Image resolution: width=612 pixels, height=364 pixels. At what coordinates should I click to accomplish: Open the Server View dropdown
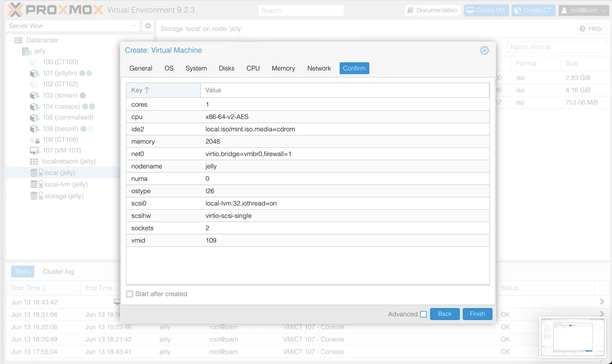[x=134, y=26]
